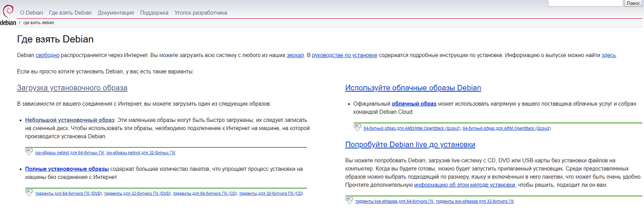Click download icon beside DVD torrent links

pyautogui.click(x=29, y=193)
